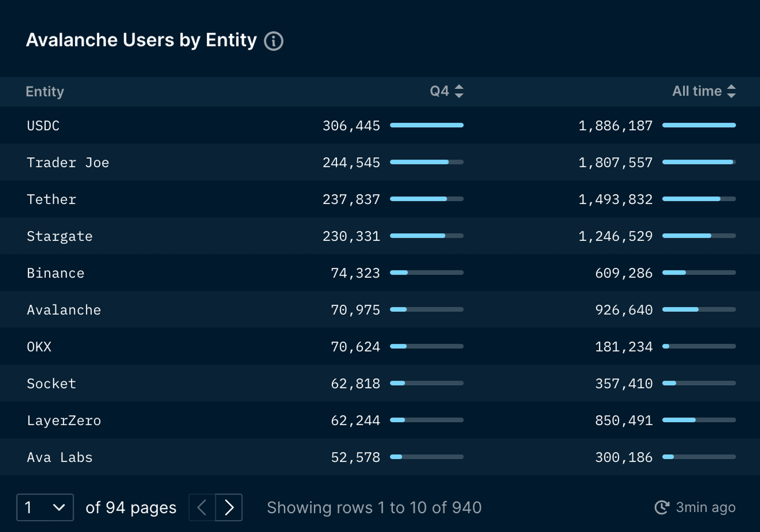
Task: Click Binance's all-time progress bar
Action: click(699, 272)
